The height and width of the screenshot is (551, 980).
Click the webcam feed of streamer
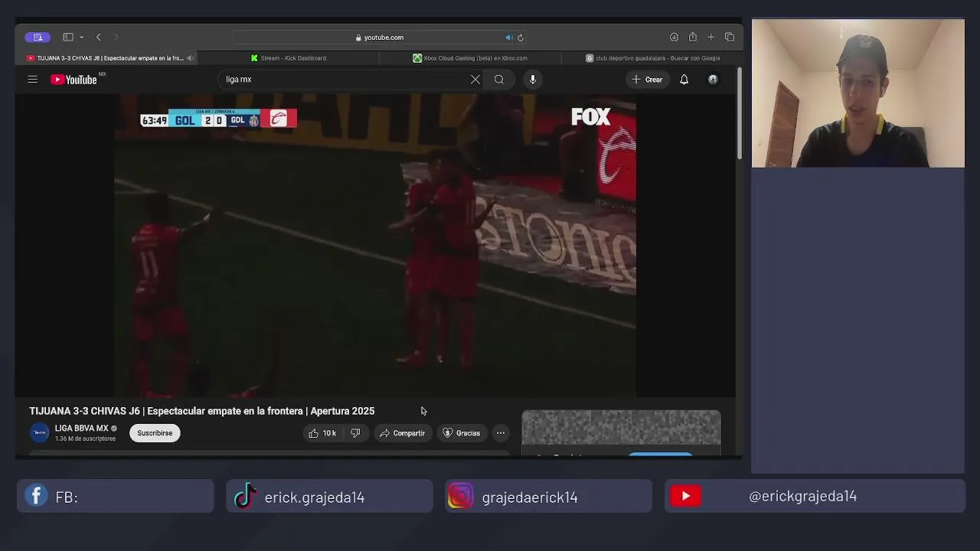click(x=858, y=93)
